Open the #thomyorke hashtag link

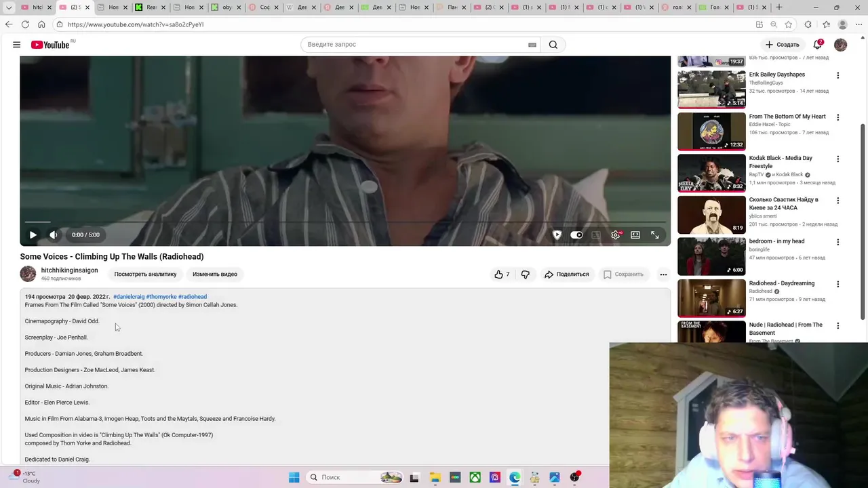click(x=161, y=297)
